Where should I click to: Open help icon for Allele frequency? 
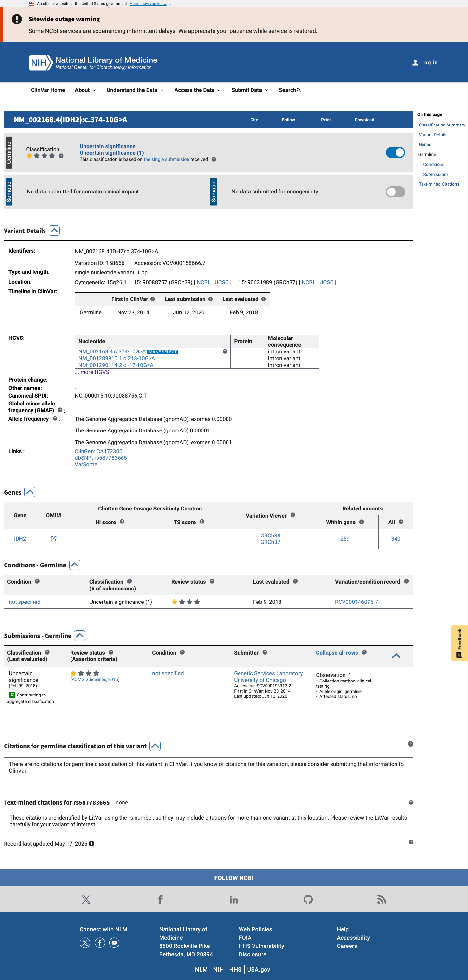pyautogui.click(x=55, y=418)
